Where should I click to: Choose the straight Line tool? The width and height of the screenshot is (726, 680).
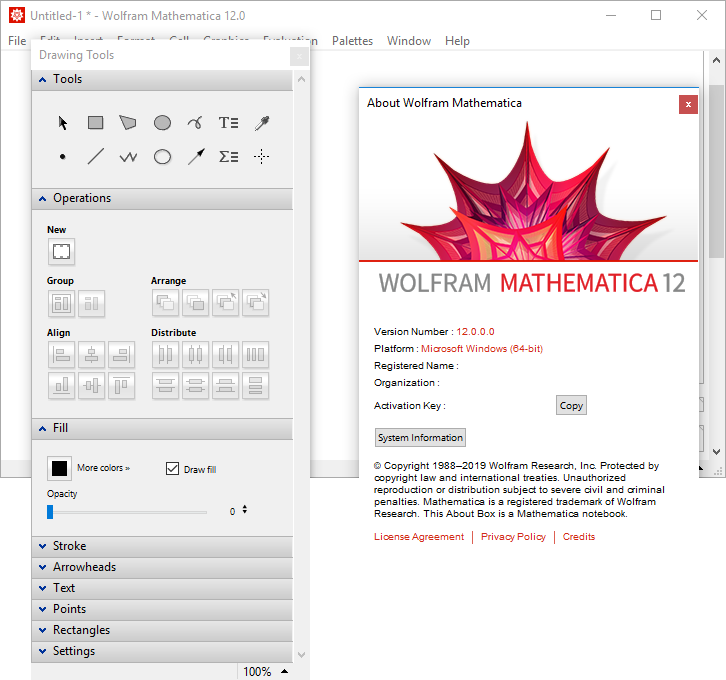tap(96, 157)
